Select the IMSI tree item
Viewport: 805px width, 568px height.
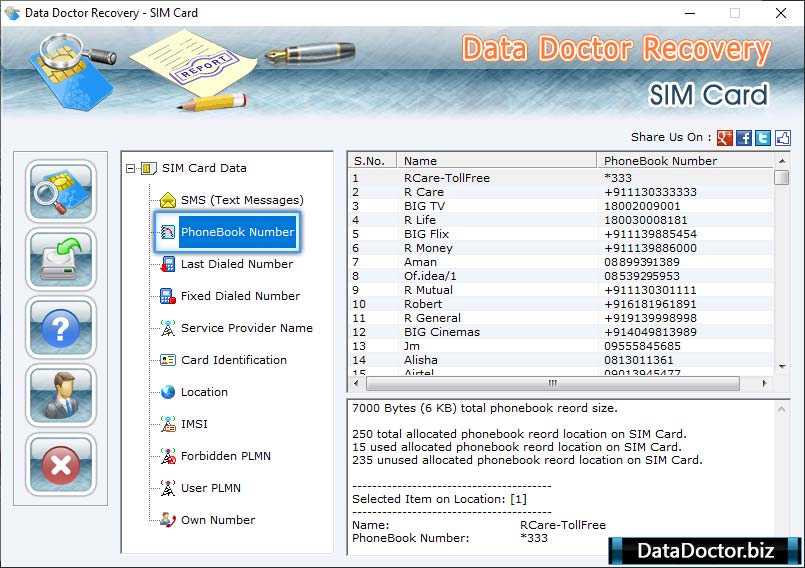click(x=194, y=424)
